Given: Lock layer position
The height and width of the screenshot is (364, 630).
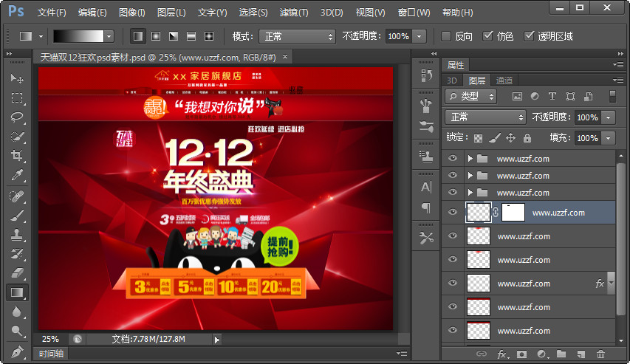Looking at the screenshot, I should (x=510, y=138).
